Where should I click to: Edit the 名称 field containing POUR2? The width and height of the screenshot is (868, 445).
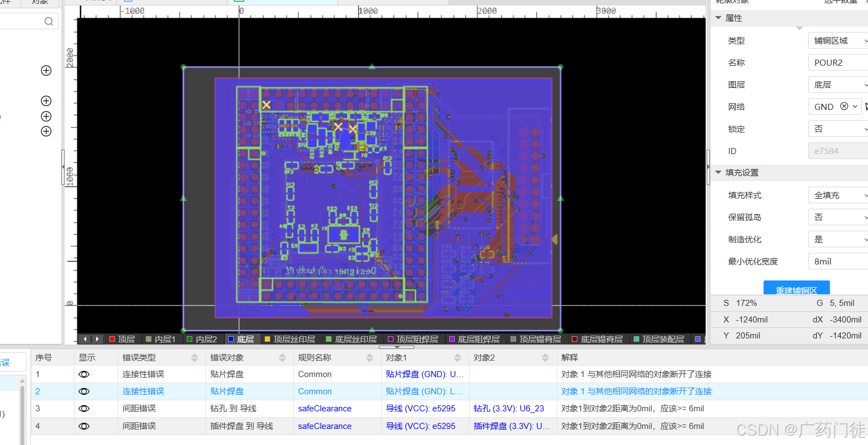(838, 62)
